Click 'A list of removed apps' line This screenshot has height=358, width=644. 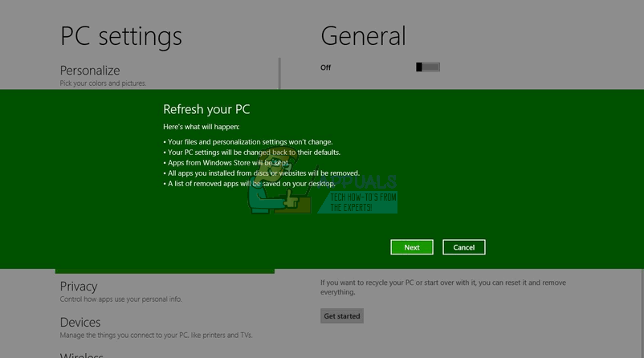[249, 184]
